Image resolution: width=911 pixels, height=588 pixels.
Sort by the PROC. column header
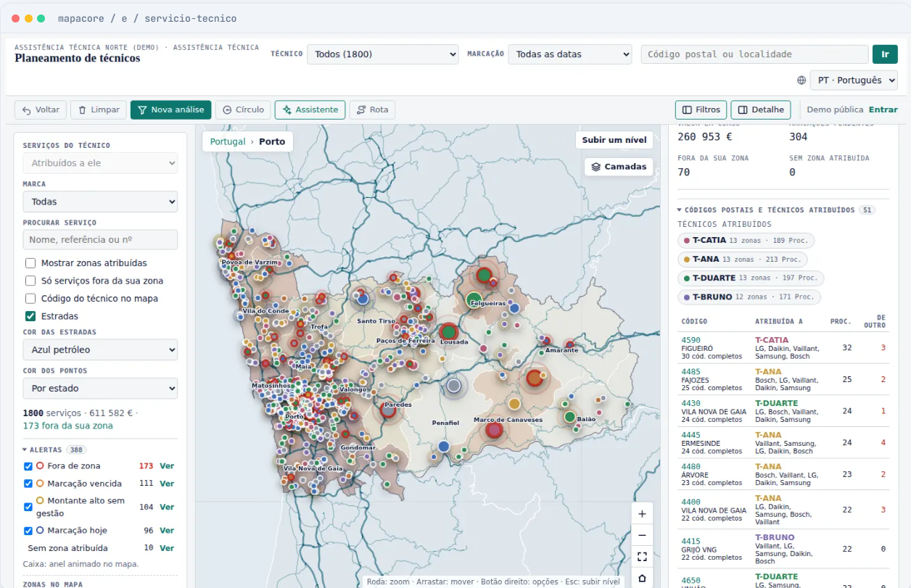[x=841, y=321]
